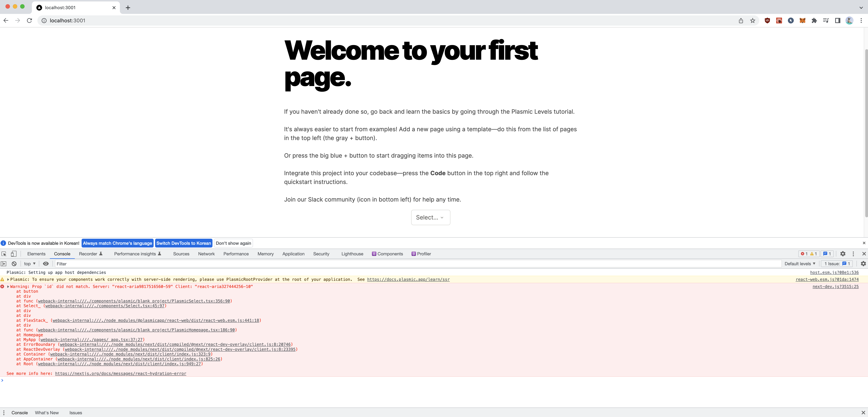The image size is (868, 417).
Task: Click Switch DevTools to Korean button
Action: pos(183,243)
